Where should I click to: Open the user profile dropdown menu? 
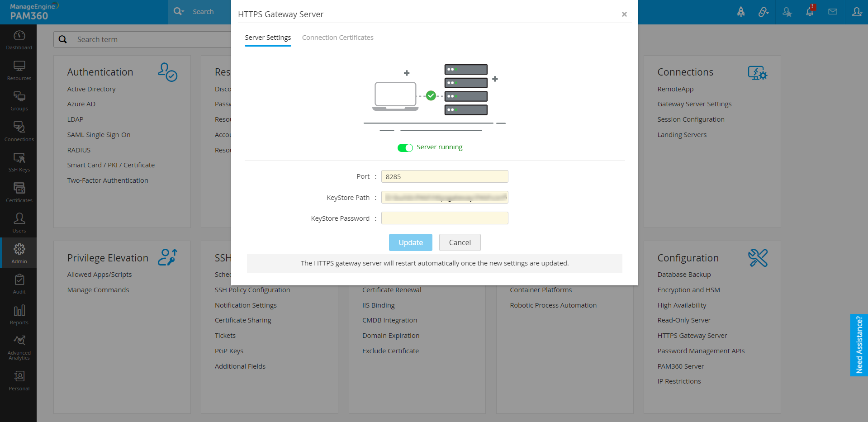pos(857,12)
